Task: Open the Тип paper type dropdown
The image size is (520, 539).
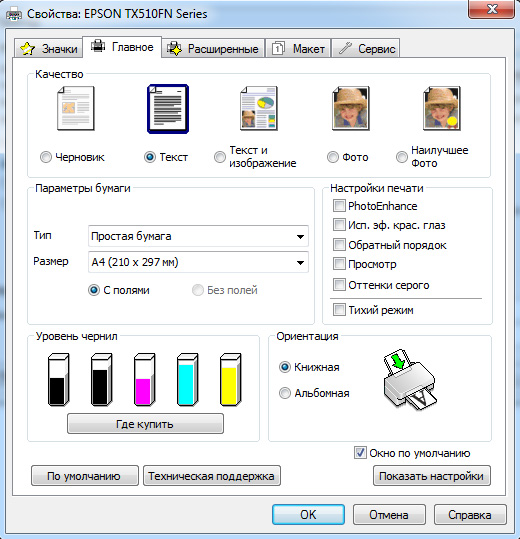Action: pos(198,236)
